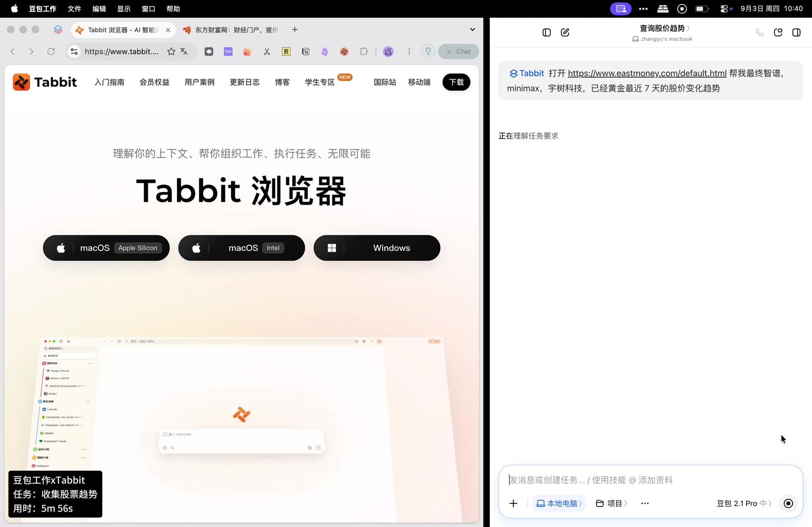Open 会员权益 nav link
Screen dimensions: 812x527
(x=154, y=82)
